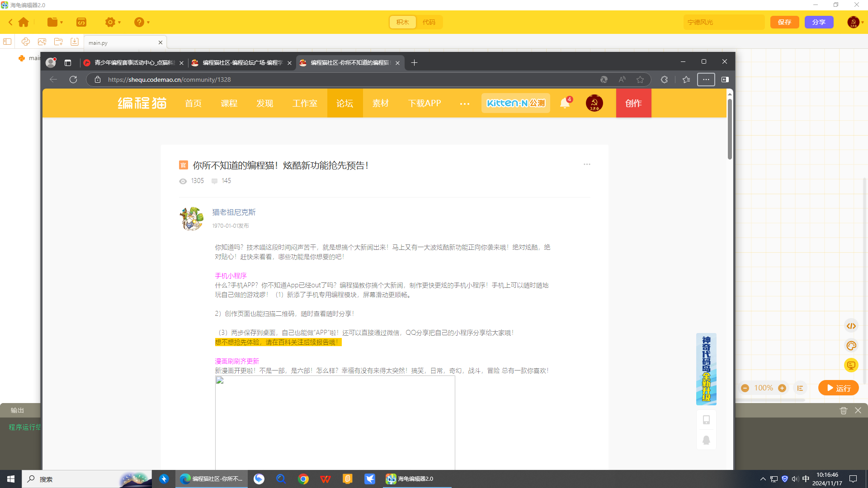868x488 pixels.
Task: Open the favorites list icon
Action: pos(686,80)
